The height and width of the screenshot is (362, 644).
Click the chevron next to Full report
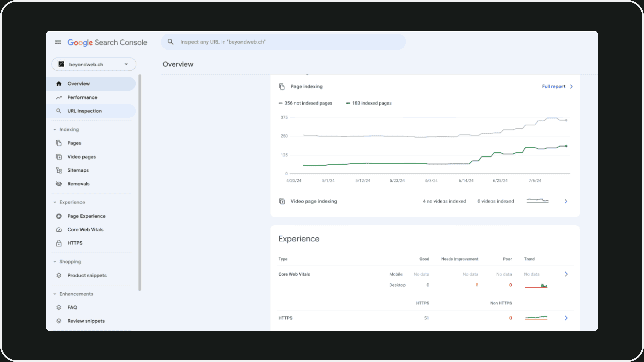coord(571,87)
